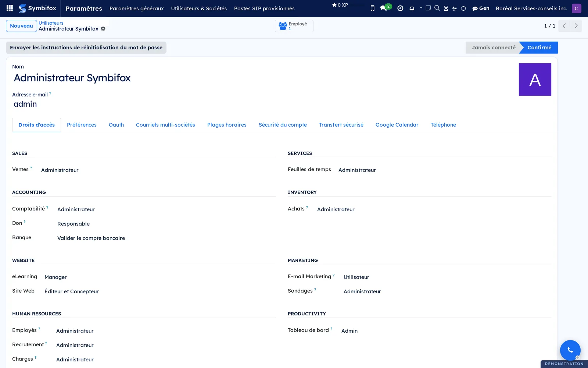The height and width of the screenshot is (368, 588).
Task: Click the Paramètres app title
Action: 84,8
